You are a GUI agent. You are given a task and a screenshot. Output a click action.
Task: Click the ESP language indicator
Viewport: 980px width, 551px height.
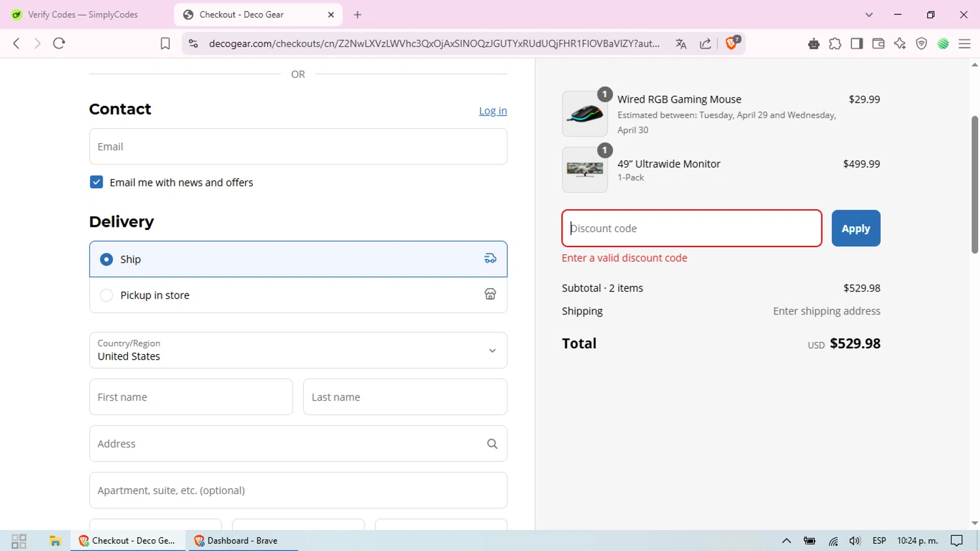coord(879,541)
